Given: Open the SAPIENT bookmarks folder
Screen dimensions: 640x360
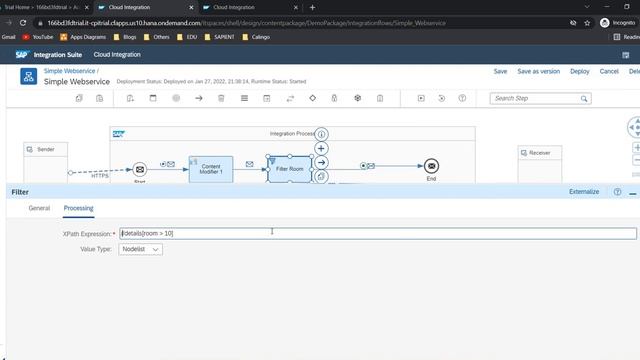Looking at the screenshot, I should click(220, 37).
